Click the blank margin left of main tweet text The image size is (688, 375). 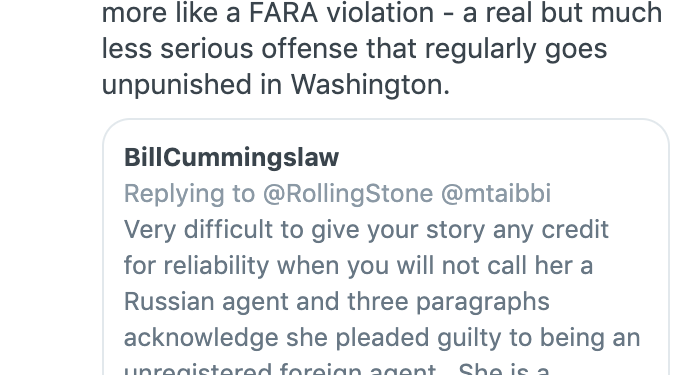tap(50, 48)
